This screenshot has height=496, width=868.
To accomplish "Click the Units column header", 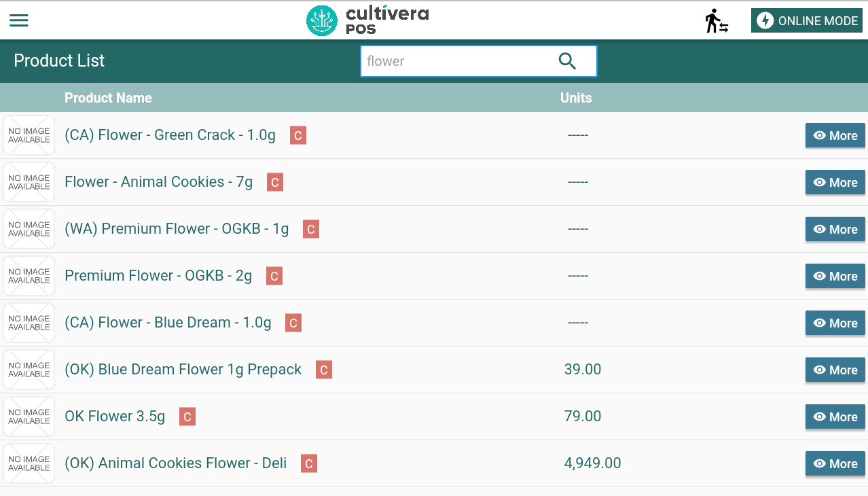I will click(x=576, y=98).
